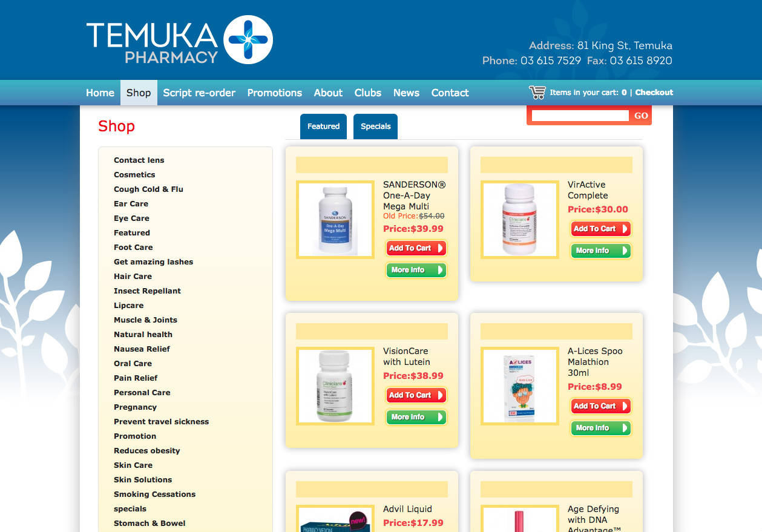
Task: Select the Oral Care category
Action: 133,364
